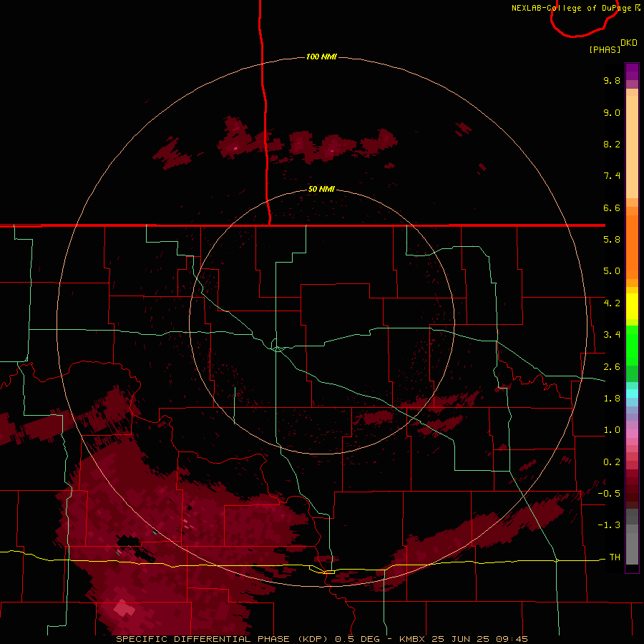Viewport: 644px width, 644px height.
Task: Click the -1.3 value on color scale
Action: pos(609,525)
